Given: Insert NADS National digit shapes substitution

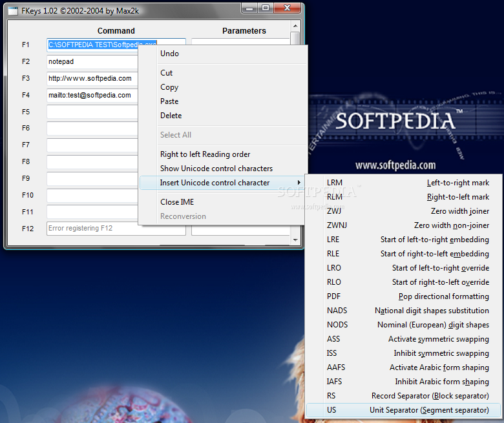Looking at the screenshot, I should 404,311.
